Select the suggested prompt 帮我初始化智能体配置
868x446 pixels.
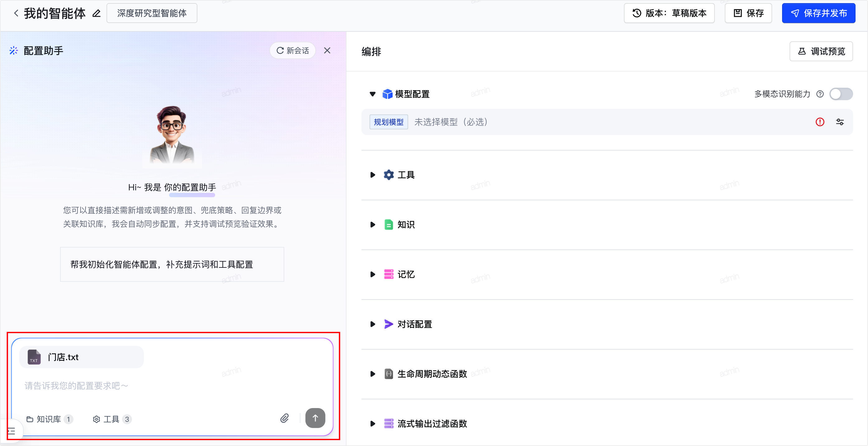[x=172, y=264]
